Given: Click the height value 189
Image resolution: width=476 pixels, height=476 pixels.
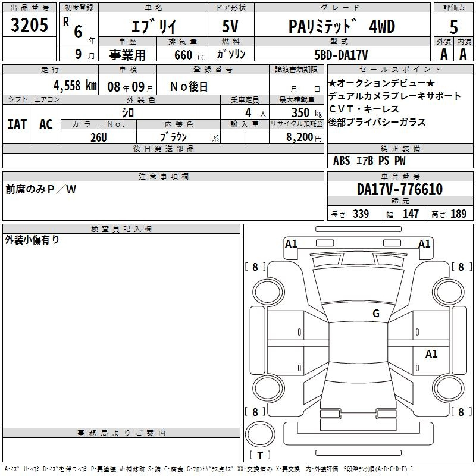Looking at the screenshot, I should click(458, 214).
